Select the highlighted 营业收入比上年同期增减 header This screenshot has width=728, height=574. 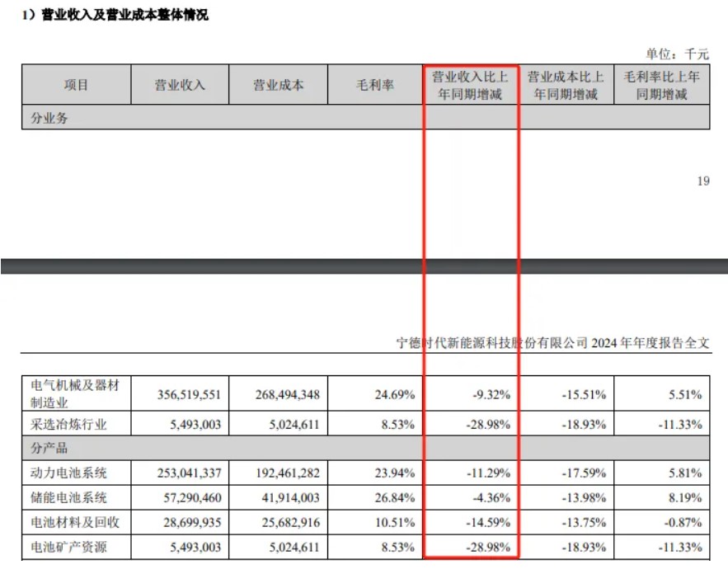(x=471, y=84)
